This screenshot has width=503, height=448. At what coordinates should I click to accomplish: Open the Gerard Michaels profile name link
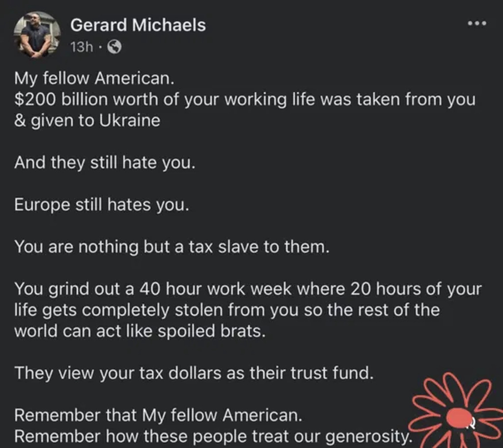(138, 25)
